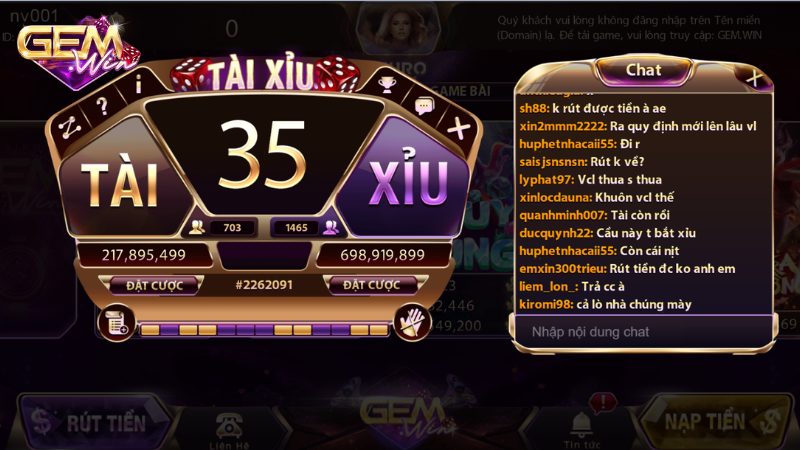800x450 pixels.
Task: Select the Chat tab header
Action: tap(643, 70)
